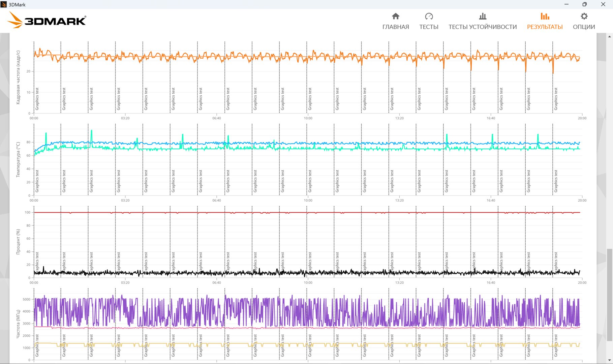Click the 3DMark logo in header

tap(47, 20)
